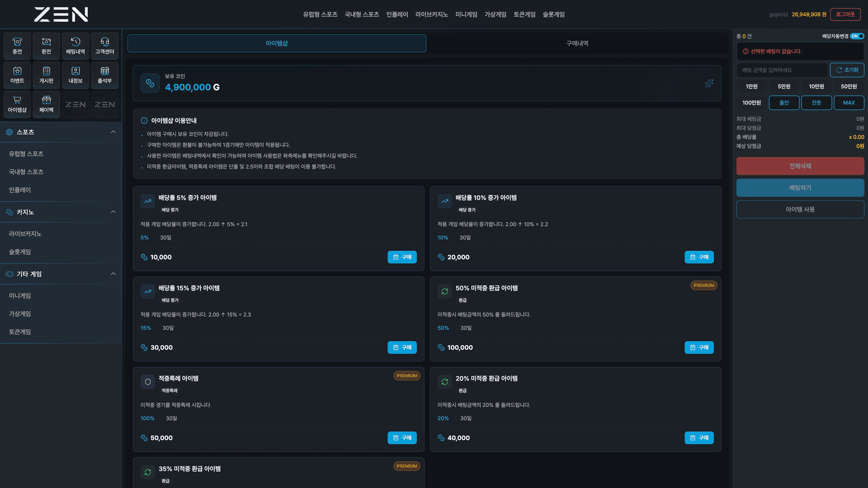Click the 로그아웃 logout button

point(845,14)
